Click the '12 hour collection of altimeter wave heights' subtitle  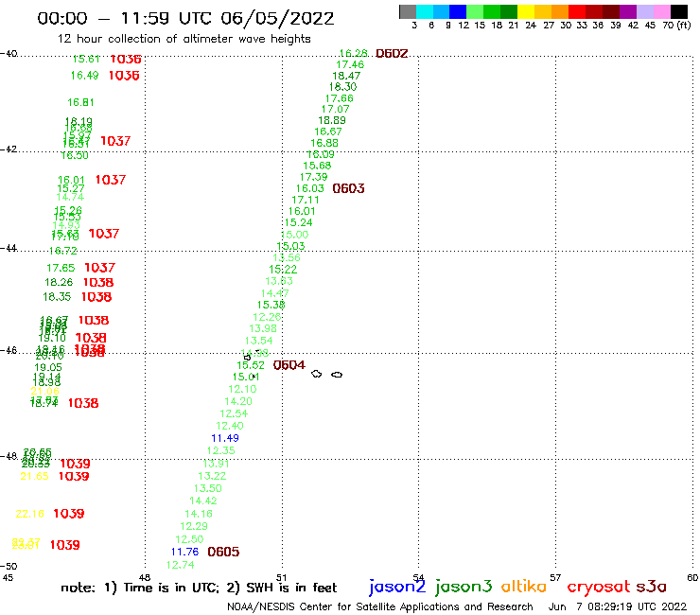click(x=184, y=39)
